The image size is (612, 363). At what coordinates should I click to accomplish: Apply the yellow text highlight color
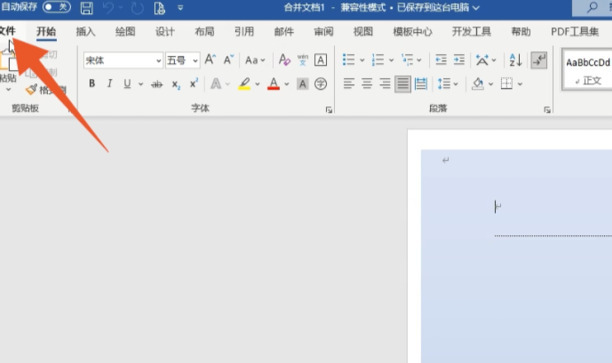pos(244,84)
